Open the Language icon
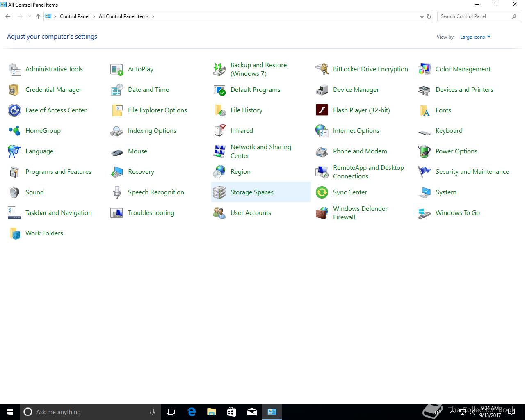This screenshot has width=525, height=420. [14, 151]
